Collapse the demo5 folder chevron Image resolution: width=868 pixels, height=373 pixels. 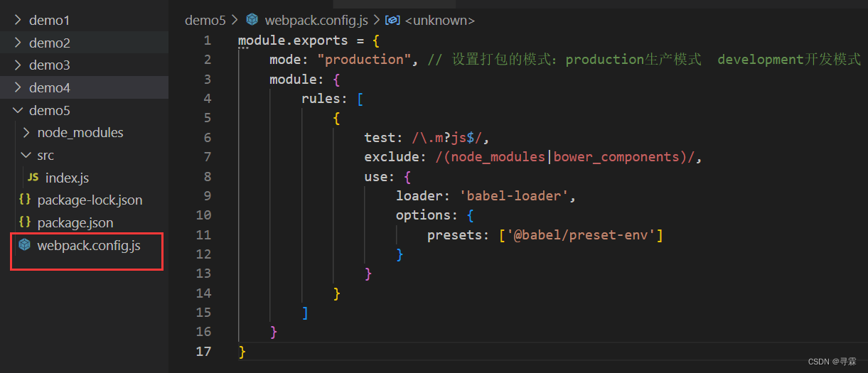pyautogui.click(x=18, y=110)
